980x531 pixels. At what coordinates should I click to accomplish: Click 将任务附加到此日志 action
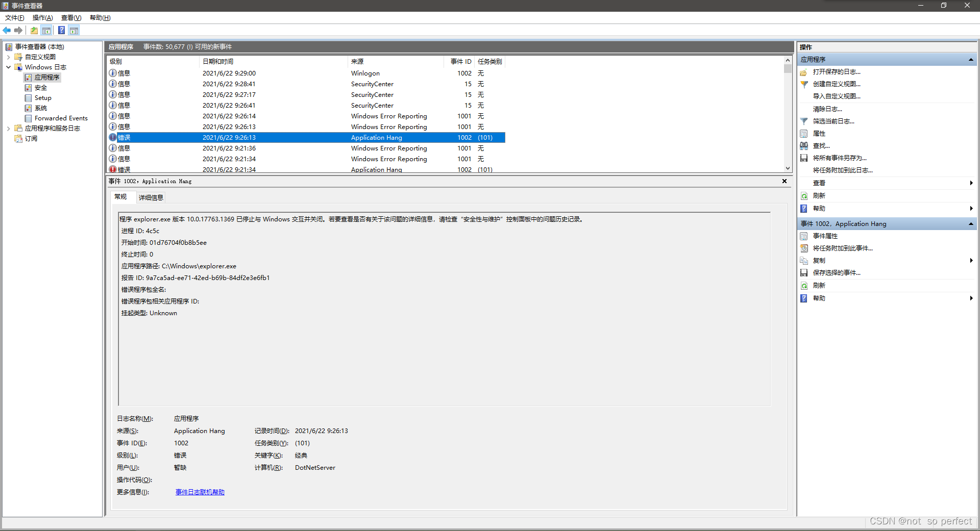[x=842, y=170]
